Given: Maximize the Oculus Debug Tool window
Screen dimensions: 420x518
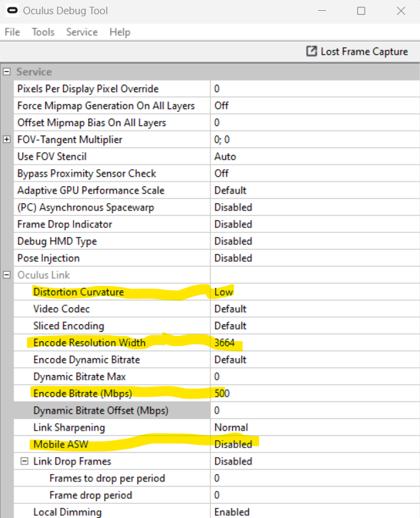Looking at the screenshot, I should pyautogui.click(x=361, y=11).
